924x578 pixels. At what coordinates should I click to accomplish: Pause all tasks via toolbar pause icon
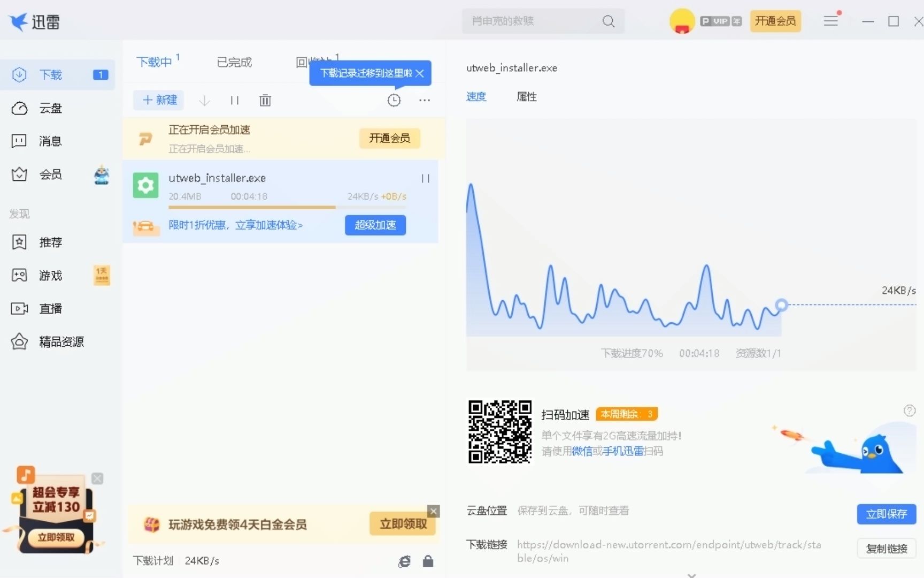[234, 100]
